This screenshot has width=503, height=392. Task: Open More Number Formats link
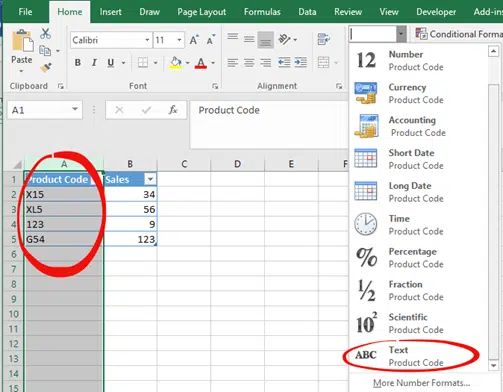click(x=421, y=383)
